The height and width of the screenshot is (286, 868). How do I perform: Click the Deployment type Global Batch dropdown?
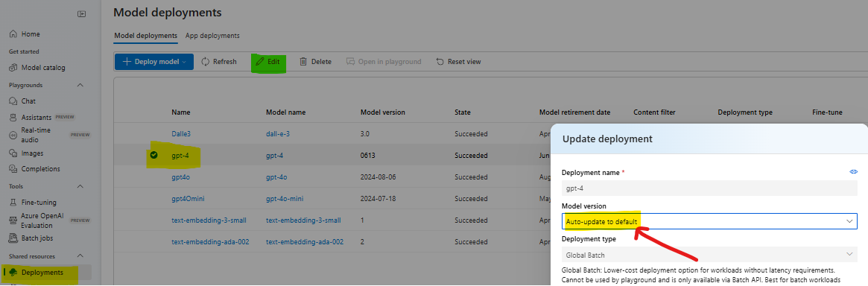(x=709, y=255)
